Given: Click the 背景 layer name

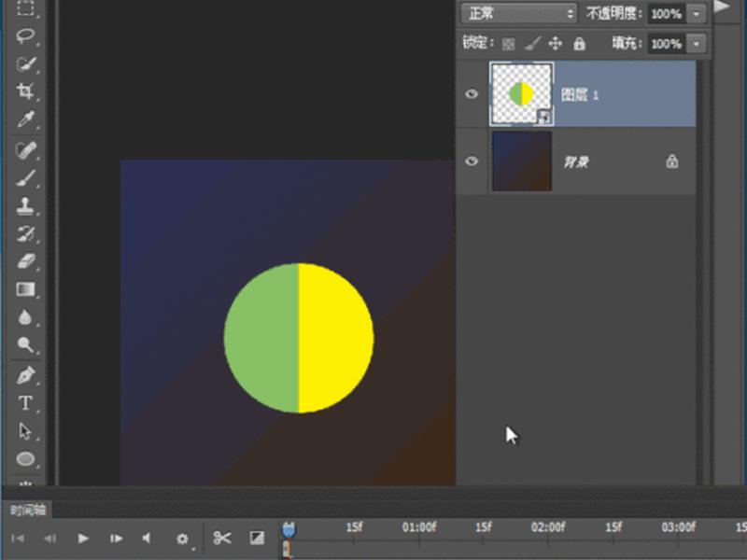Looking at the screenshot, I should 576,162.
